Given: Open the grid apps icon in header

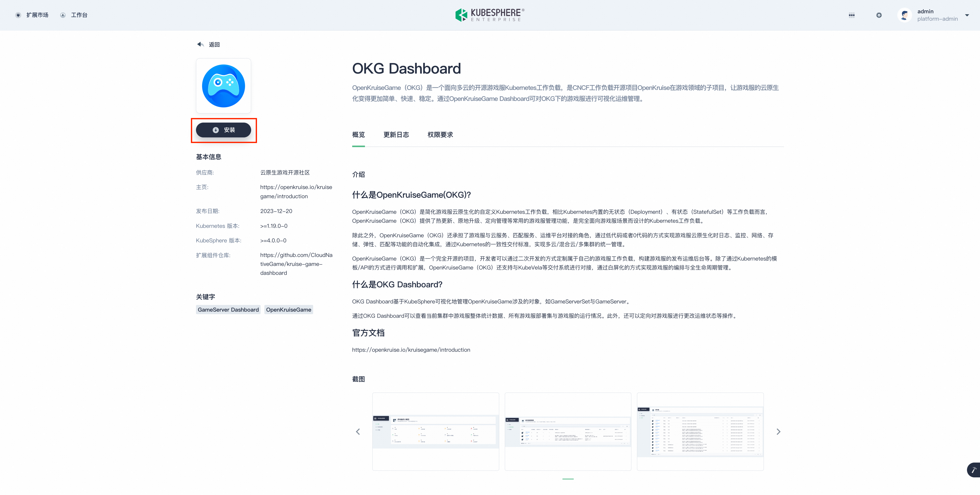Looking at the screenshot, I should 851,15.
